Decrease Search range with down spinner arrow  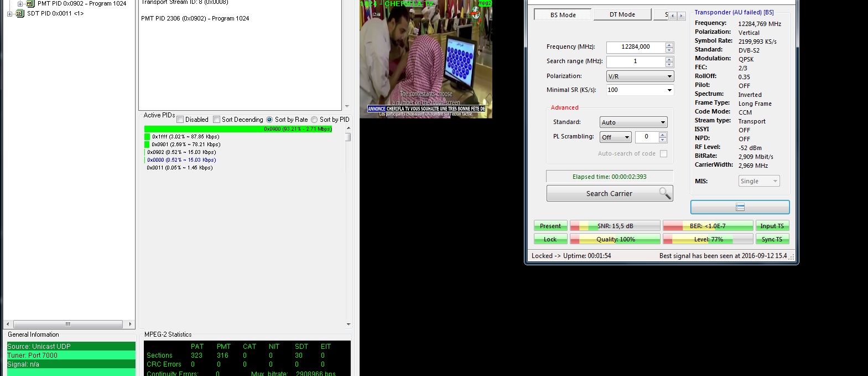point(669,64)
